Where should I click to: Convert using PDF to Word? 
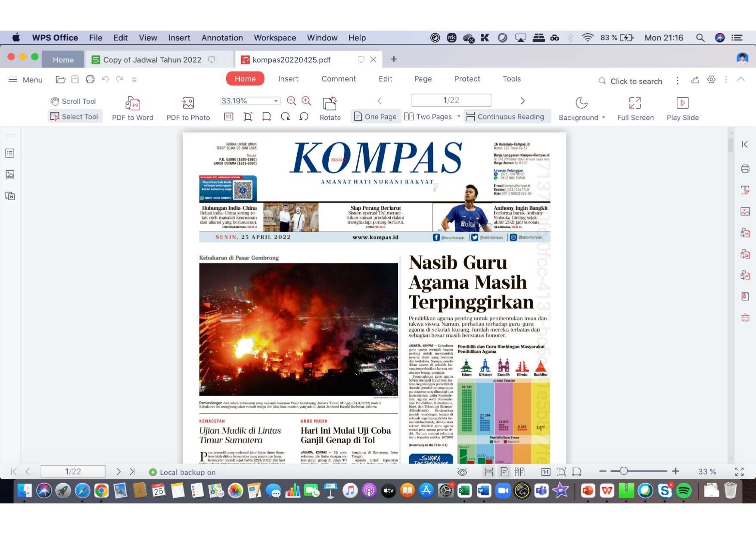[133, 109]
